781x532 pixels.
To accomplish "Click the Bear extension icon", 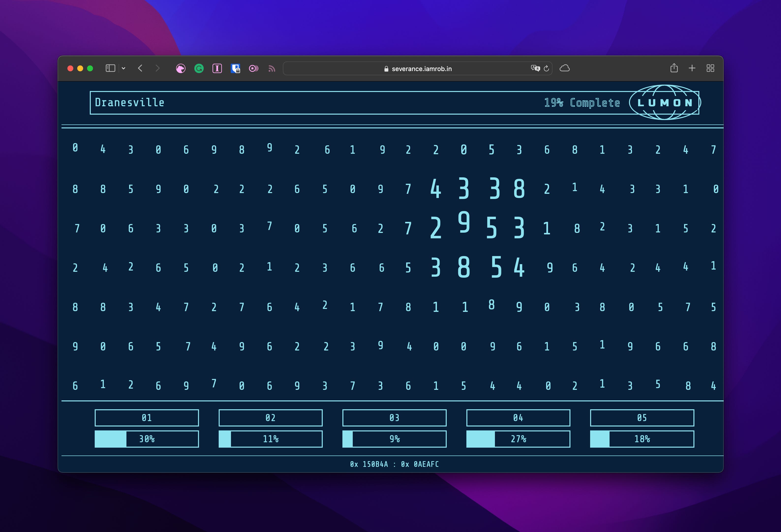I will point(181,69).
